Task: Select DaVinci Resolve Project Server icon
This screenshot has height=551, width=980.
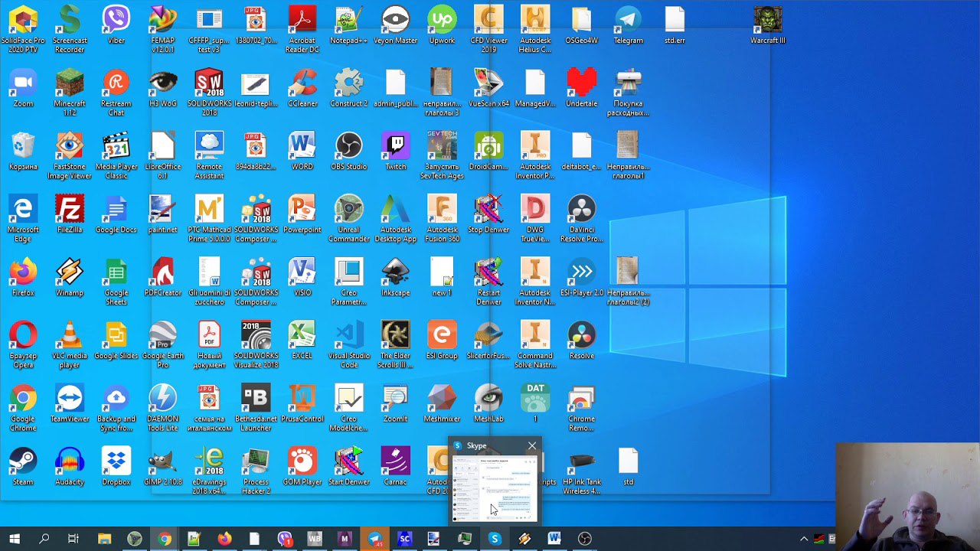Action: click(582, 219)
